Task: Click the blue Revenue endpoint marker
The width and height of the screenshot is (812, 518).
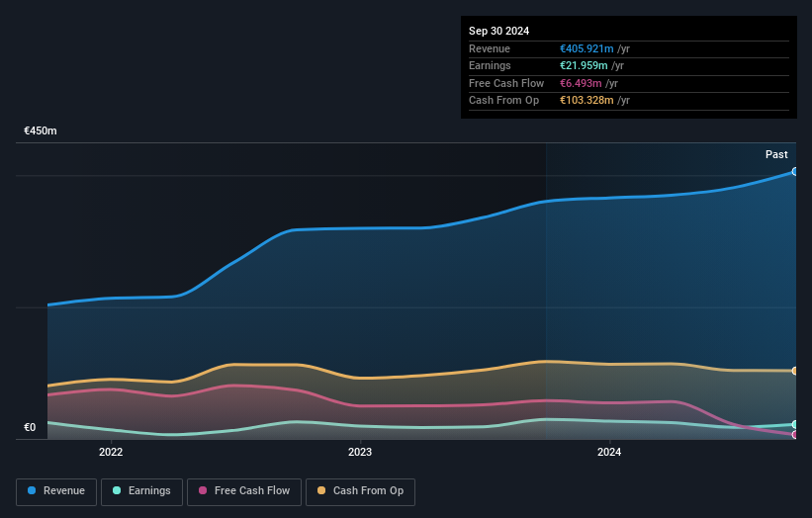Action: (x=795, y=171)
